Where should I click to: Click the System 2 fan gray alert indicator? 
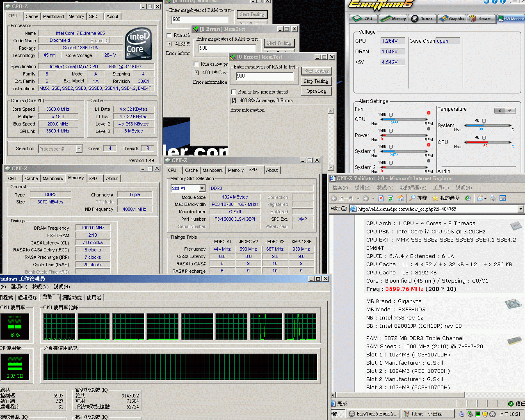click(x=429, y=161)
